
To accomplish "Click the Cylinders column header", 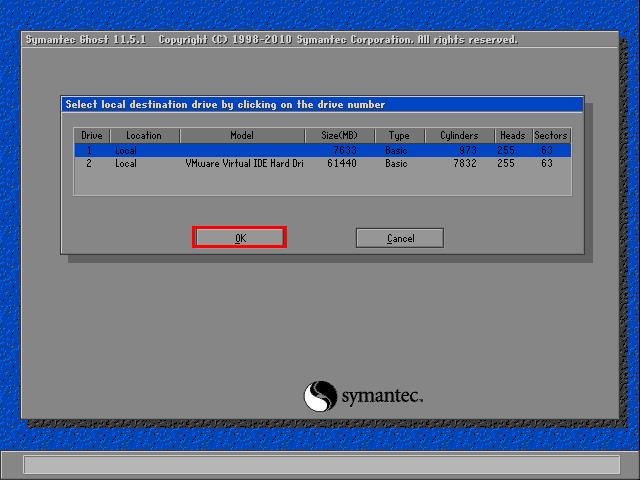I will pyautogui.click(x=459, y=136).
